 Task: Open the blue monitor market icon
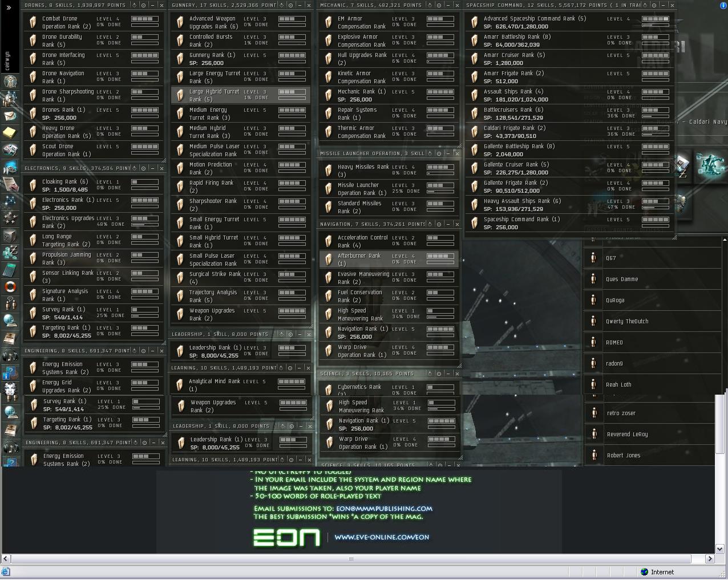10,167
